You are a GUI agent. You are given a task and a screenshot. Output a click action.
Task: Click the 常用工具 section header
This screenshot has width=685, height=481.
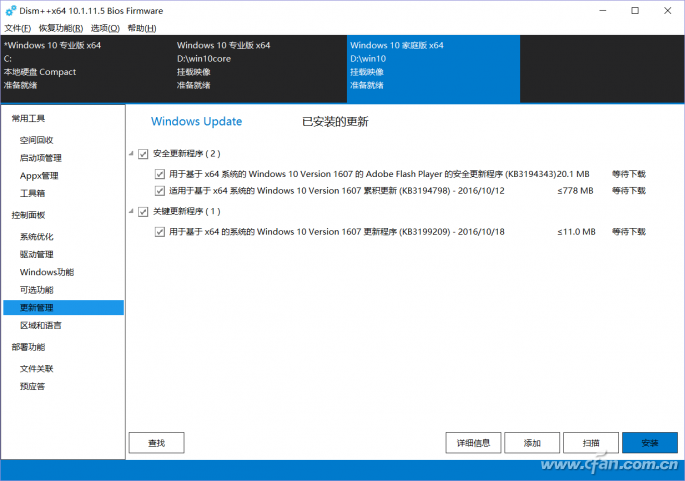[28, 118]
